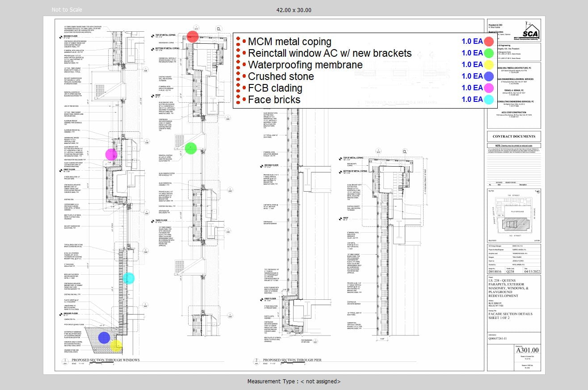Click the red MCM metal coping marker on drawing
This screenshot has width=588, height=390.
coord(192,37)
